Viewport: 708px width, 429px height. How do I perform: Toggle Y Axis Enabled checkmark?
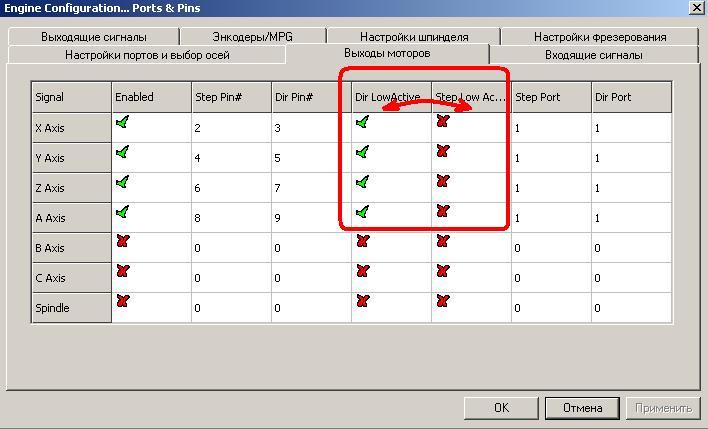[122, 153]
